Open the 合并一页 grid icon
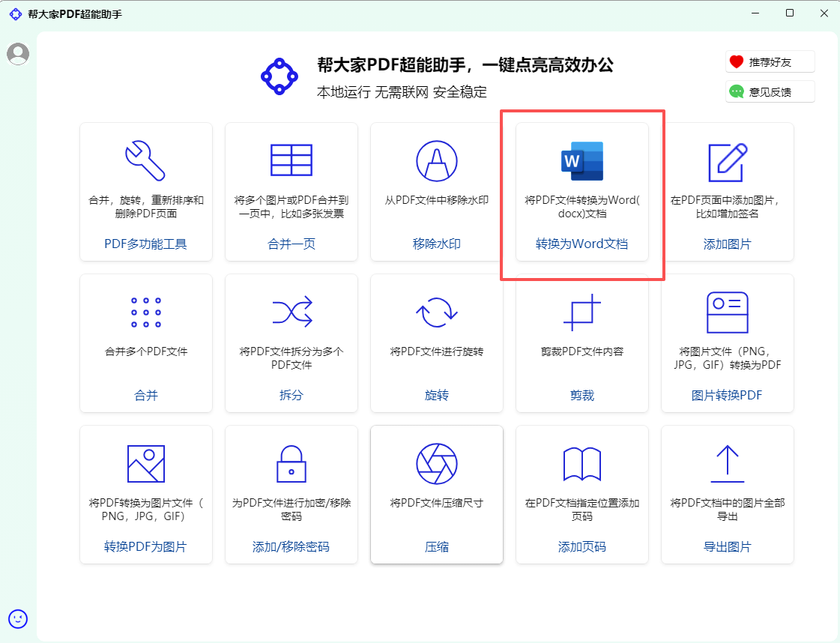 291,160
